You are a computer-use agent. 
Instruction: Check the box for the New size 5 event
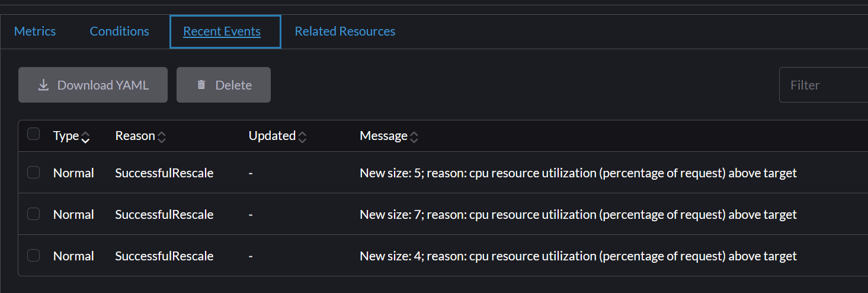coord(34,173)
